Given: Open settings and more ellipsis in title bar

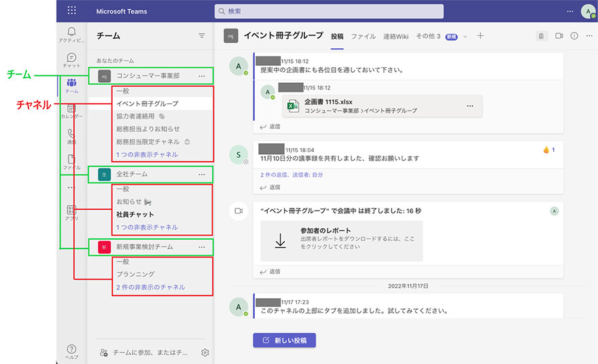Looking at the screenshot, I should [x=569, y=11].
